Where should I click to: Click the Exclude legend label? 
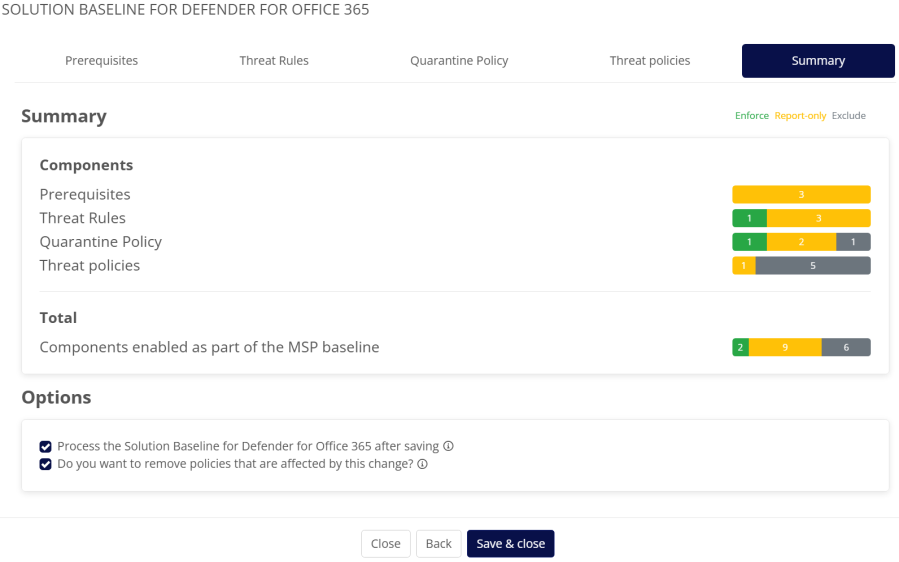click(x=849, y=116)
